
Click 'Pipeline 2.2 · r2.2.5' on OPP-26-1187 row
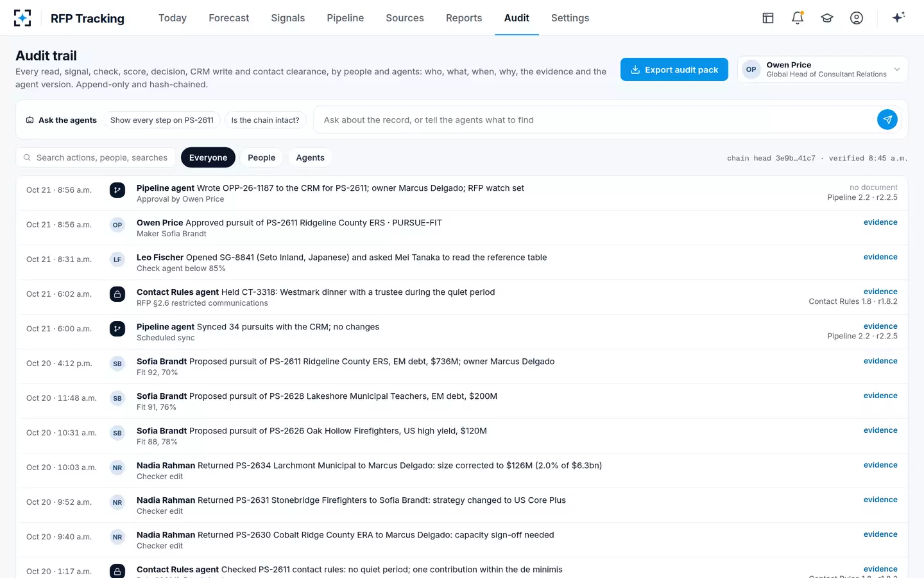(862, 198)
